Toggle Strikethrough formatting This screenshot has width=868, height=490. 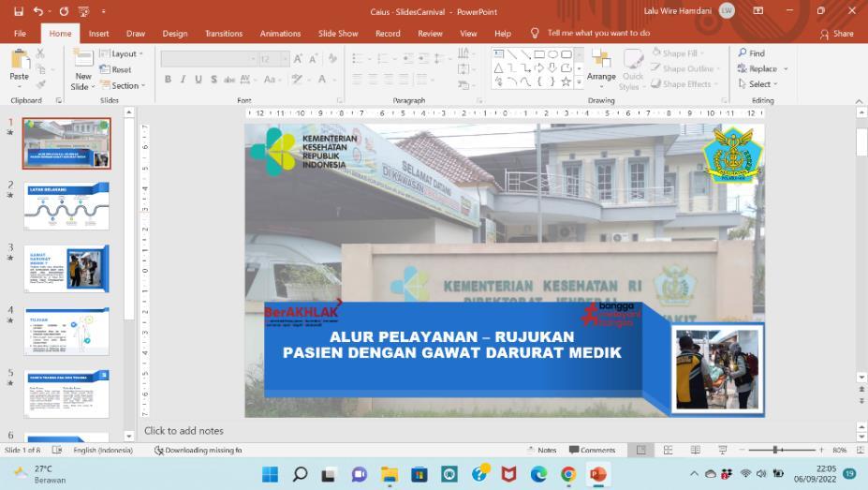click(229, 80)
